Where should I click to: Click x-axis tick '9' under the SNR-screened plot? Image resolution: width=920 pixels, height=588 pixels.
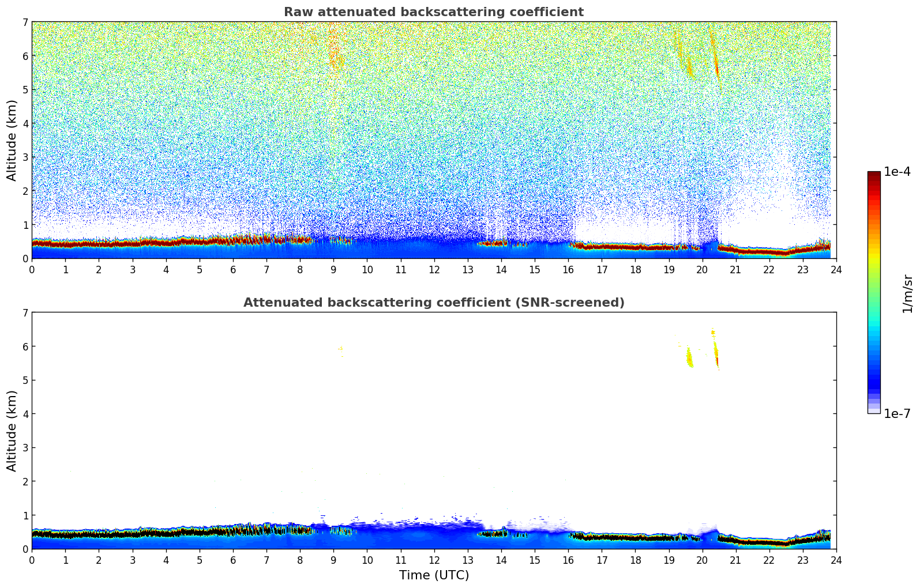(333, 560)
